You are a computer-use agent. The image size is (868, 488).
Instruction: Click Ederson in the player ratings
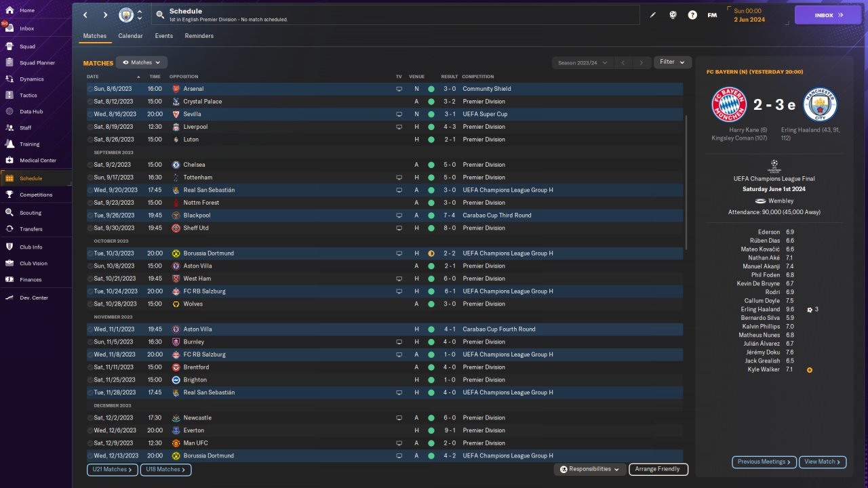coord(769,232)
